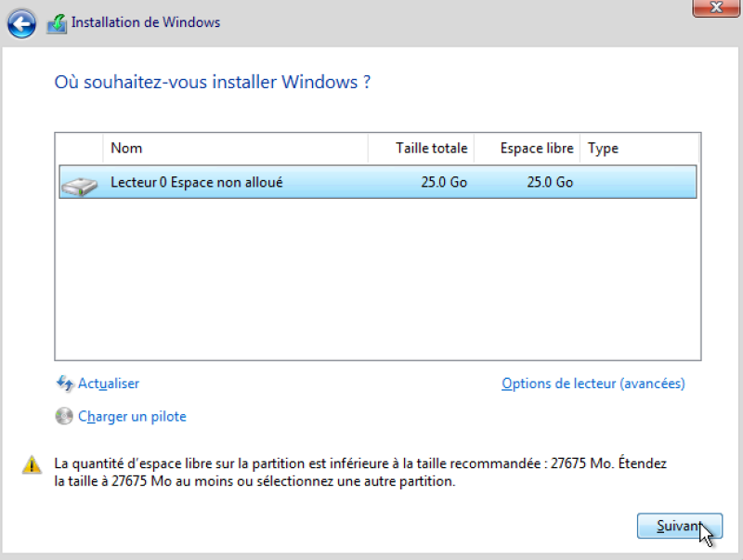Image resolution: width=743 pixels, height=560 pixels.
Task: Open the Charger un pilote link
Action: tap(132, 416)
